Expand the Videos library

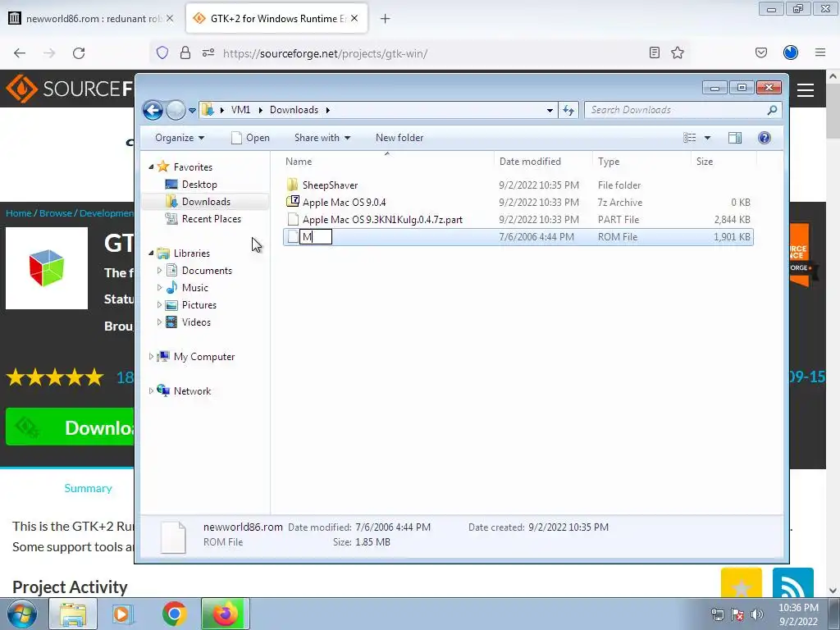(x=159, y=322)
